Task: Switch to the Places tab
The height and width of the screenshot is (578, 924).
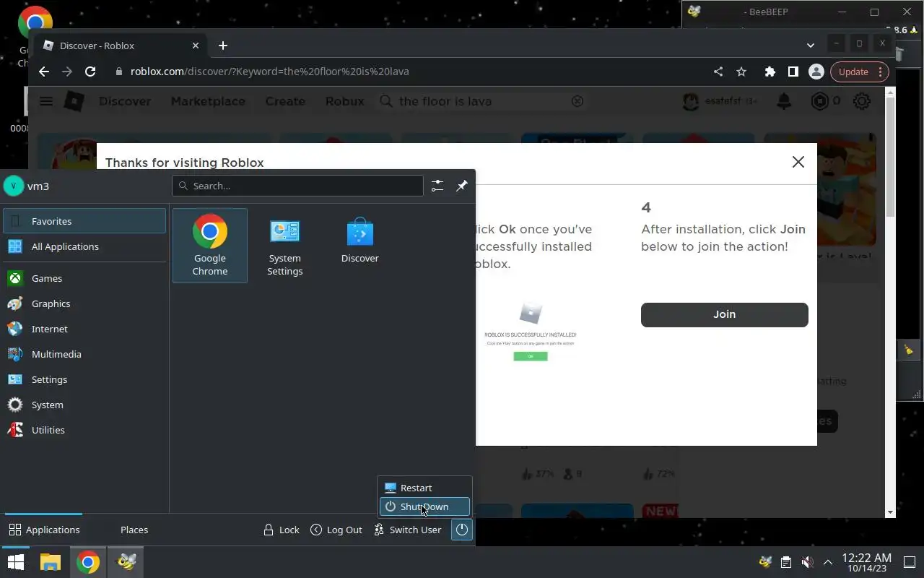Action: point(134,530)
